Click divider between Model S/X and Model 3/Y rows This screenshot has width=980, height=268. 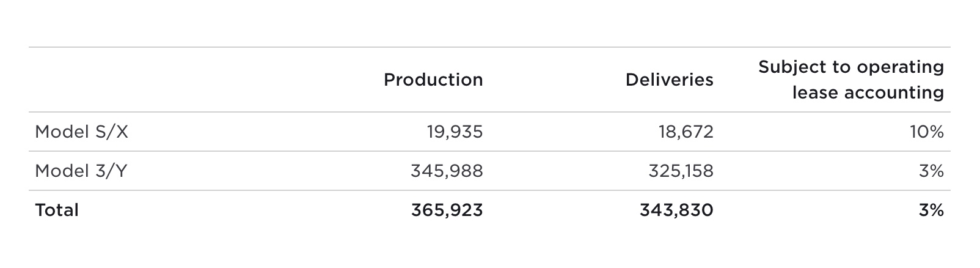489,151
